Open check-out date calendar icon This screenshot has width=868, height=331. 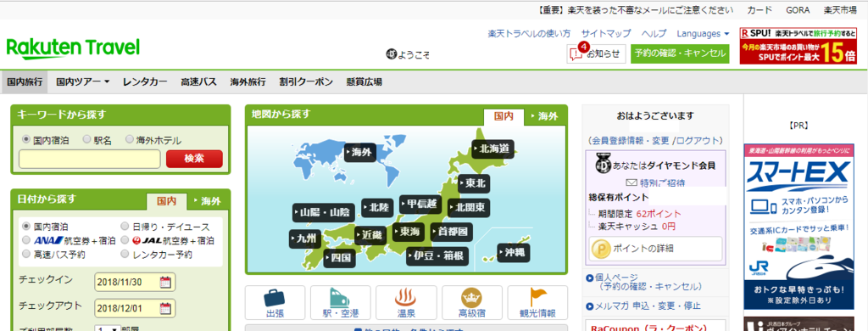tap(165, 308)
